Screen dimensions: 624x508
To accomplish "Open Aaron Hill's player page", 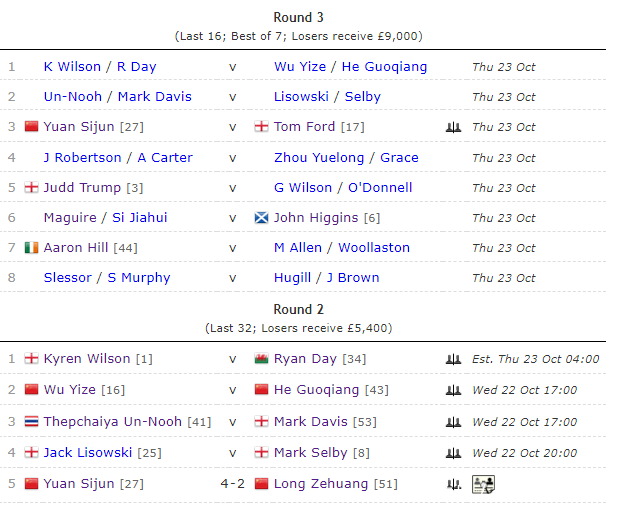I will pos(76,248).
